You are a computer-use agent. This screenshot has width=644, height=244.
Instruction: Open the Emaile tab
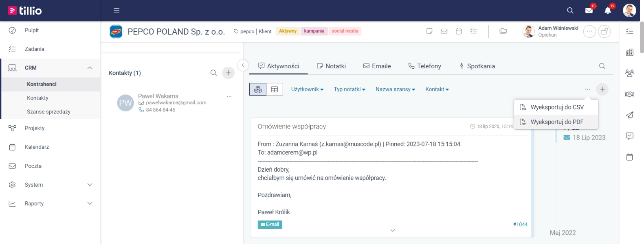pyautogui.click(x=377, y=66)
